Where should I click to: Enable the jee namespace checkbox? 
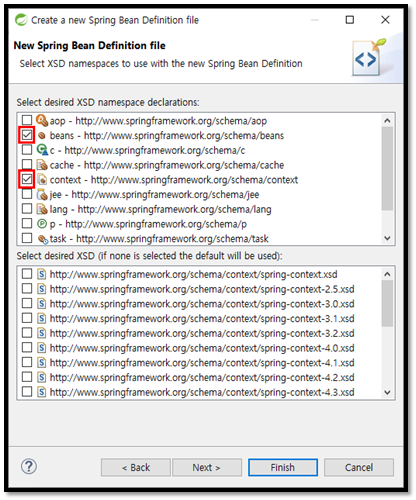click(x=27, y=194)
